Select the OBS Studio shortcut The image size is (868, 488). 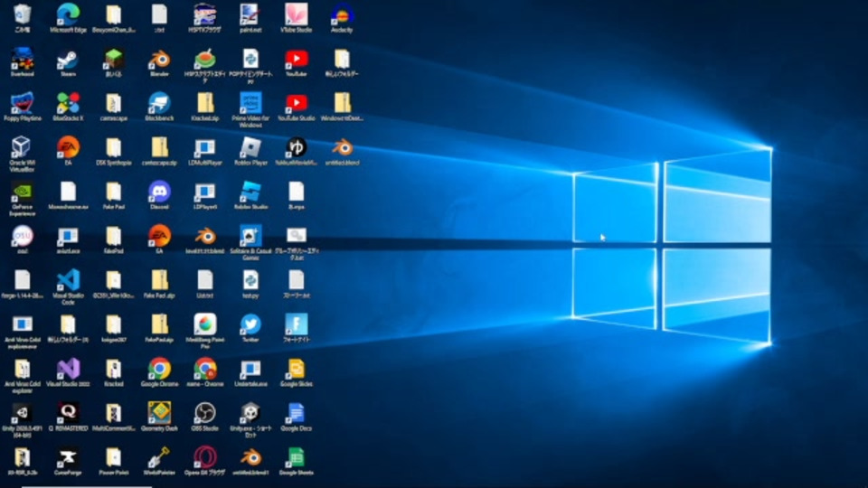pyautogui.click(x=205, y=413)
